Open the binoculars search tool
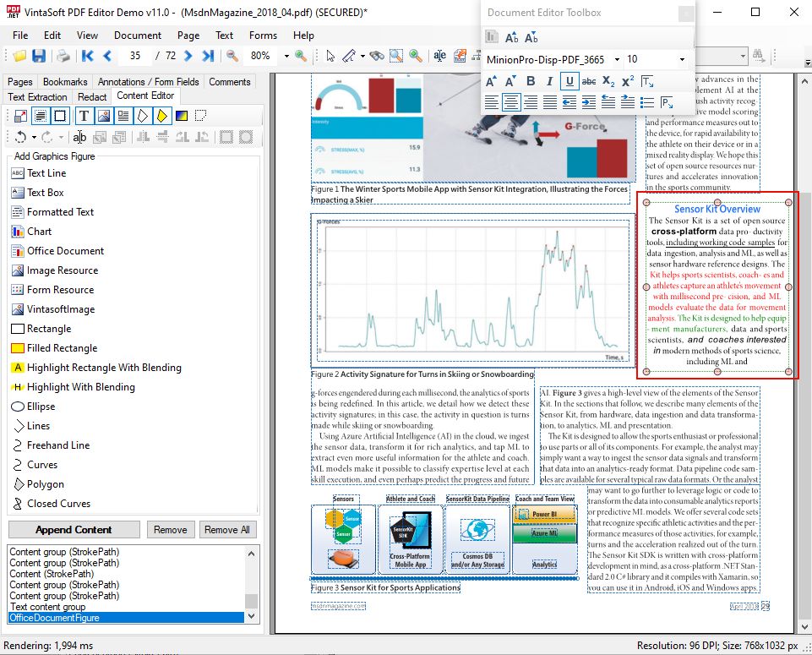The height and width of the screenshot is (655, 812). coord(377,56)
